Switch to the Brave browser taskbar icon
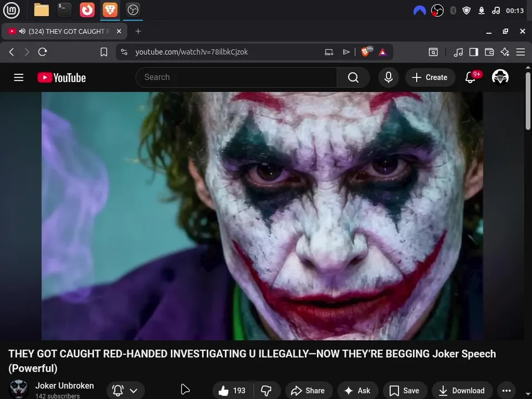 click(x=110, y=10)
